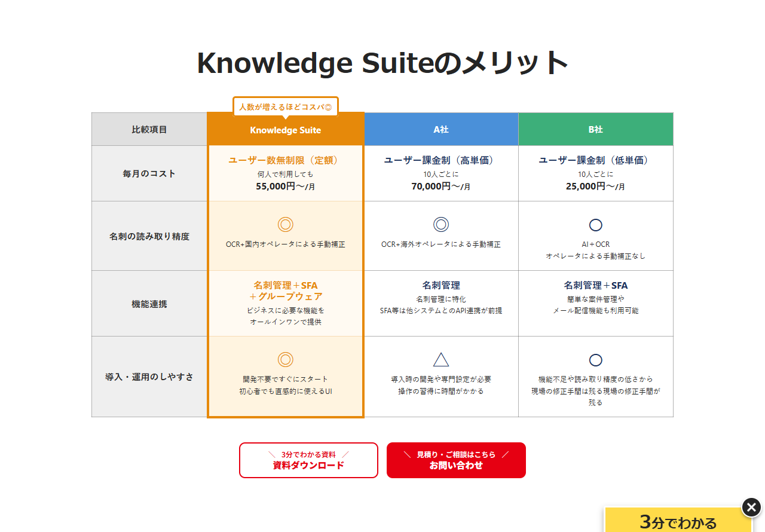765x532 pixels.
Task: Click the double-circle icon in Knowledge Suite 導入・運用 cell
Action: click(286, 359)
